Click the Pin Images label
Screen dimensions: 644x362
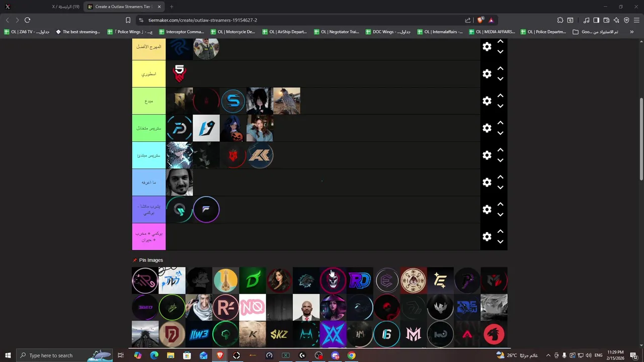(151, 260)
